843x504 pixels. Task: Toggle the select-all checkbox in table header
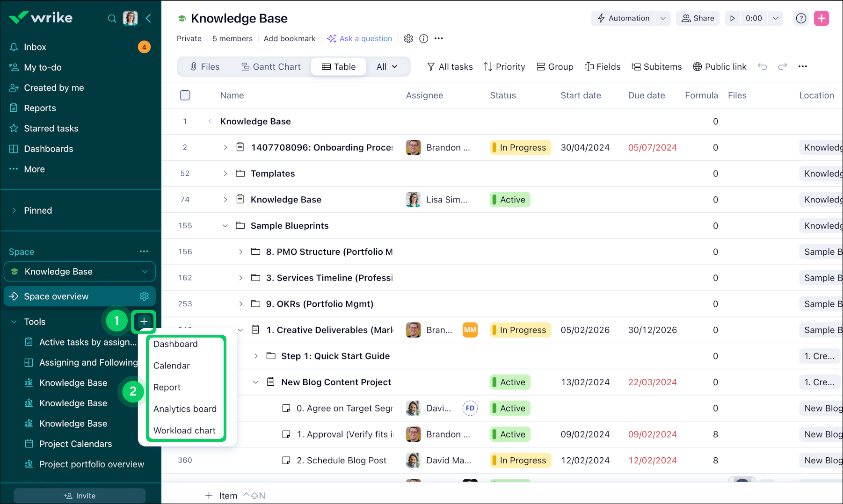click(185, 95)
